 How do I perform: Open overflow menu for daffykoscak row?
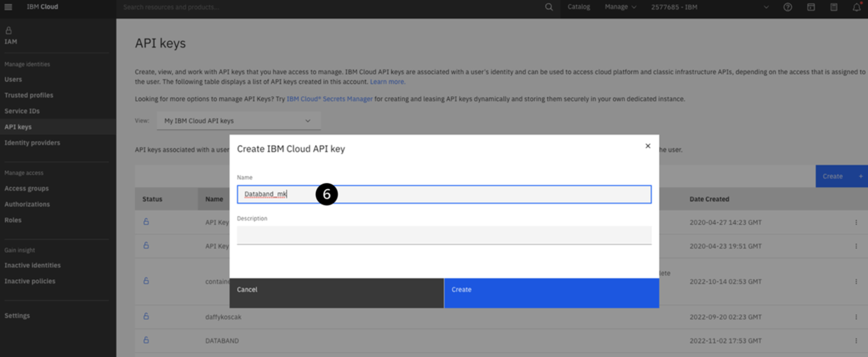[x=856, y=317]
